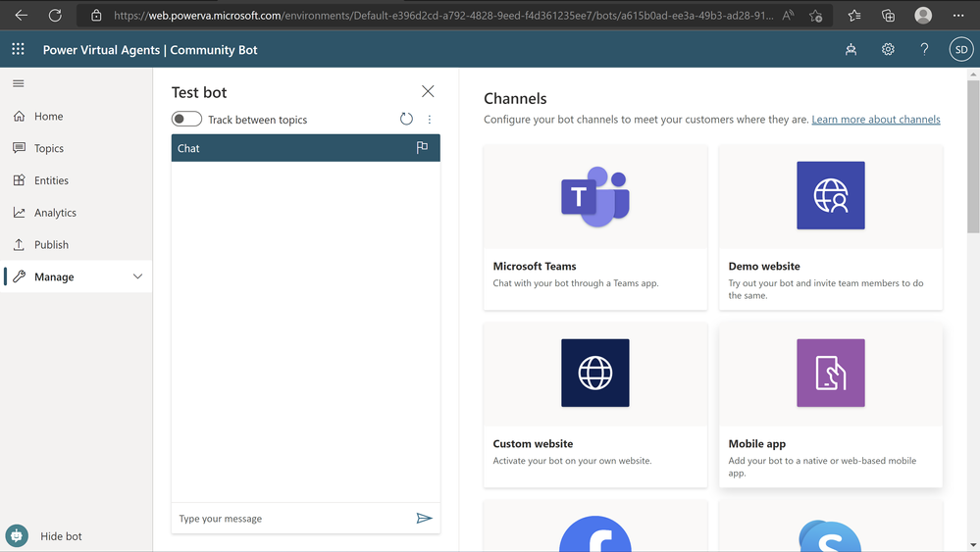The width and height of the screenshot is (980, 552).
Task: Click the Facebook channel logo
Action: click(x=595, y=533)
